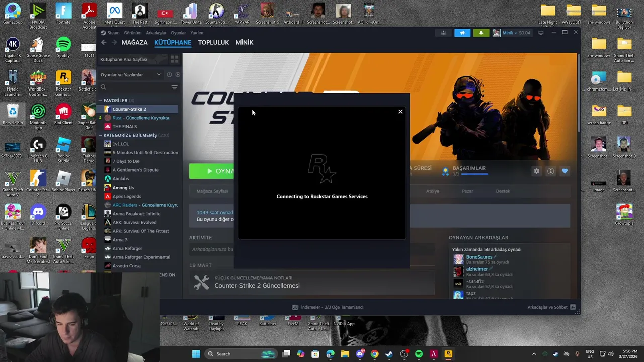The image size is (644, 362).
Task: Switch to Big Picture mode icon
Action: (541, 33)
